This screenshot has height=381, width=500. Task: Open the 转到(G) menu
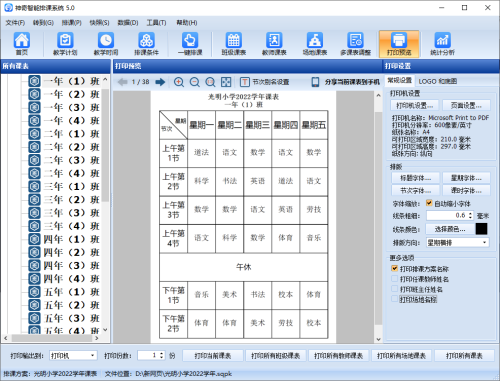pos(43,23)
